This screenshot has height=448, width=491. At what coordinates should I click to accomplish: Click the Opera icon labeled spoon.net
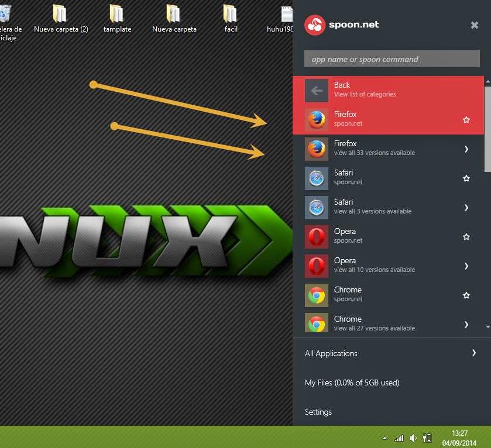coord(317,237)
